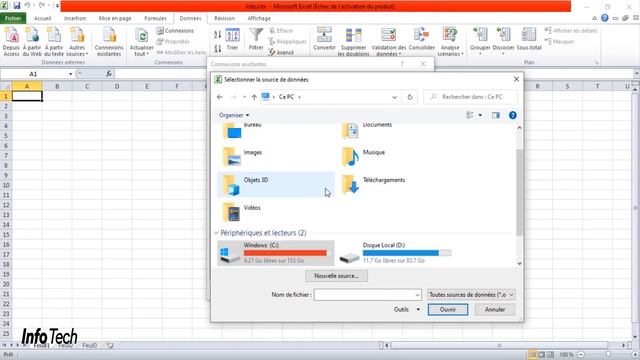Image resolution: width=640 pixels, height=360 pixels.
Task: Select the Windows (C:) drive
Action: click(x=276, y=253)
